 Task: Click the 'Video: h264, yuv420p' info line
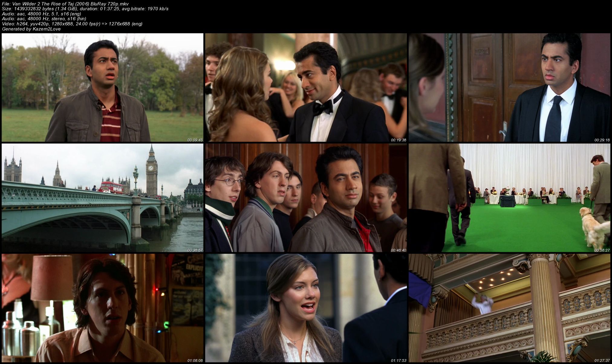click(72, 24)
